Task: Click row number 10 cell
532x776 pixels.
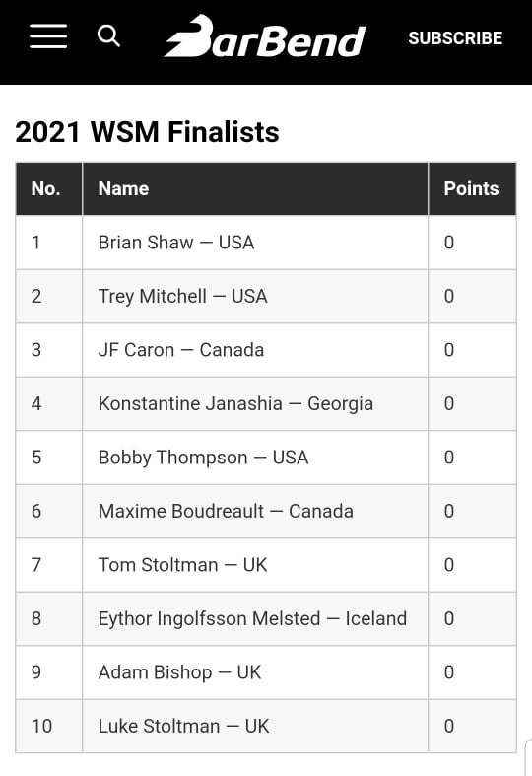Action: [49, 727]
